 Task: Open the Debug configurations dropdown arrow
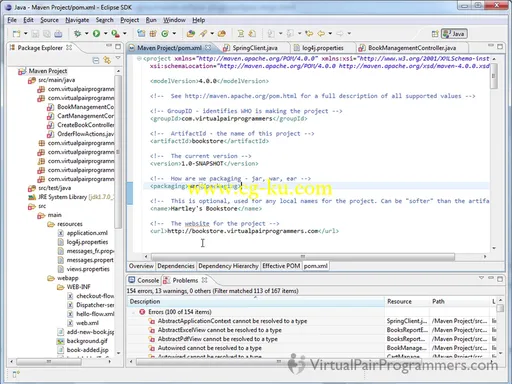(87, 33)
